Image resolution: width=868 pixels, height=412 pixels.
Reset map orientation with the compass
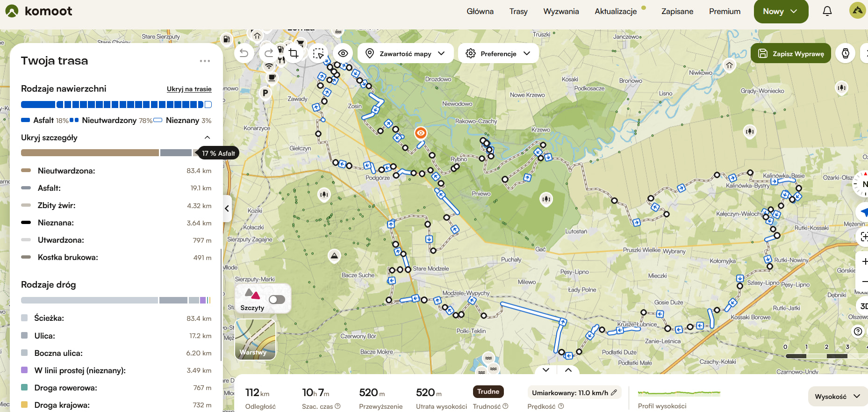(x=861, y=184)
